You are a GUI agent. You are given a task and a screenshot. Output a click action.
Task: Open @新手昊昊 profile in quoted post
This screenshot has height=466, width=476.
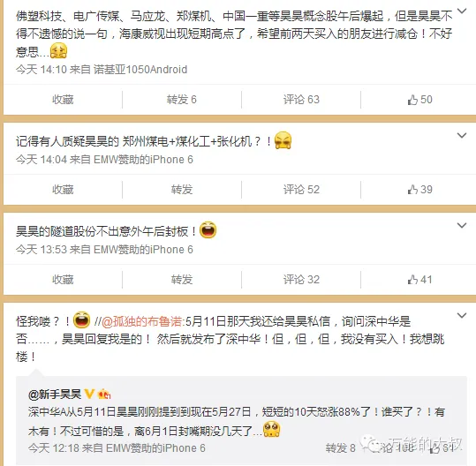[55, 395]
